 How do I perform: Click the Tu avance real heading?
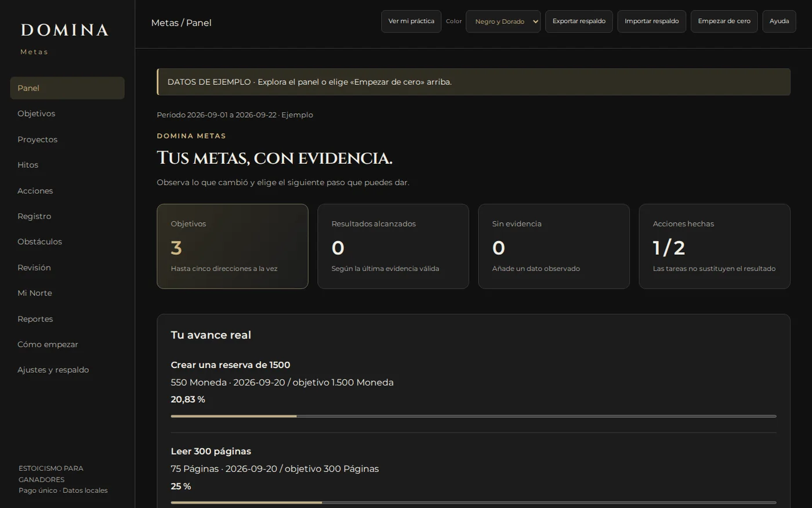[211, 335]
